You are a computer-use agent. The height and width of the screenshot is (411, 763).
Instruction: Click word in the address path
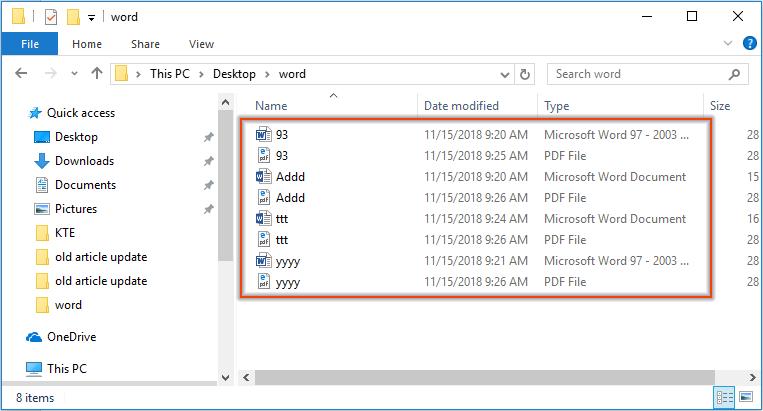pos(292,74)
